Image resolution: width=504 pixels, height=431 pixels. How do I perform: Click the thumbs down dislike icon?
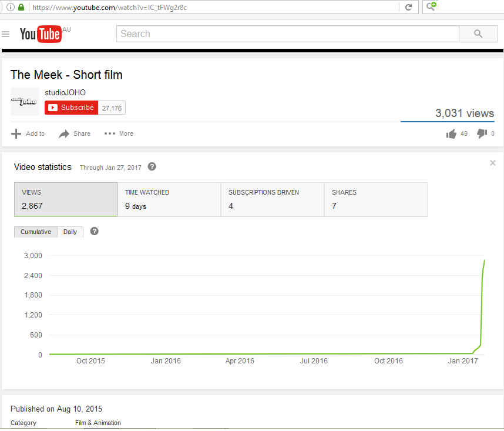(482, 133)
